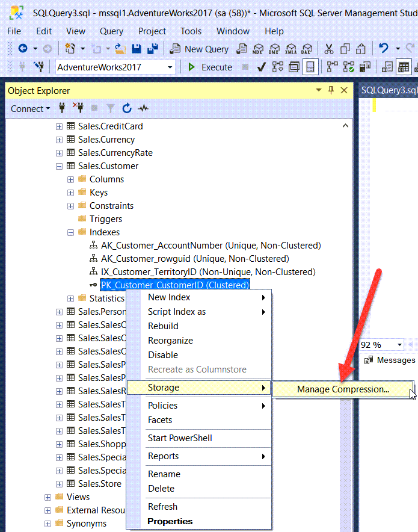This screenshot has width=418, height=532.
Task: Click the Cut scissors icon
Action: (328, 49)
